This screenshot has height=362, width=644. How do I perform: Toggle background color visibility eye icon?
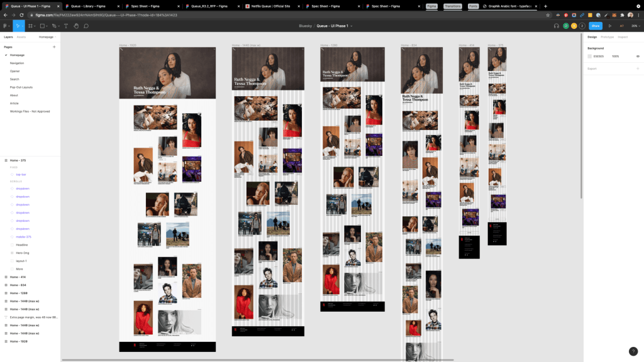pos(638,56)
